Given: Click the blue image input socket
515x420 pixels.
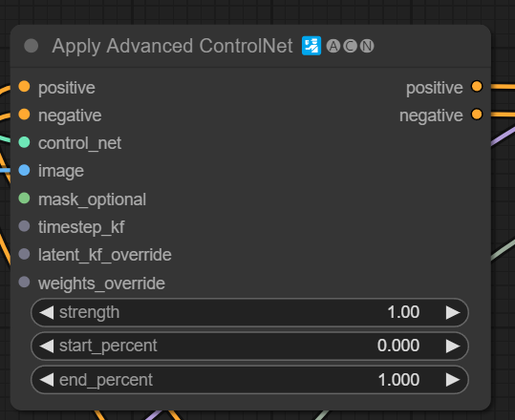Looking at the screenshot, I should (x=24, y=170).
